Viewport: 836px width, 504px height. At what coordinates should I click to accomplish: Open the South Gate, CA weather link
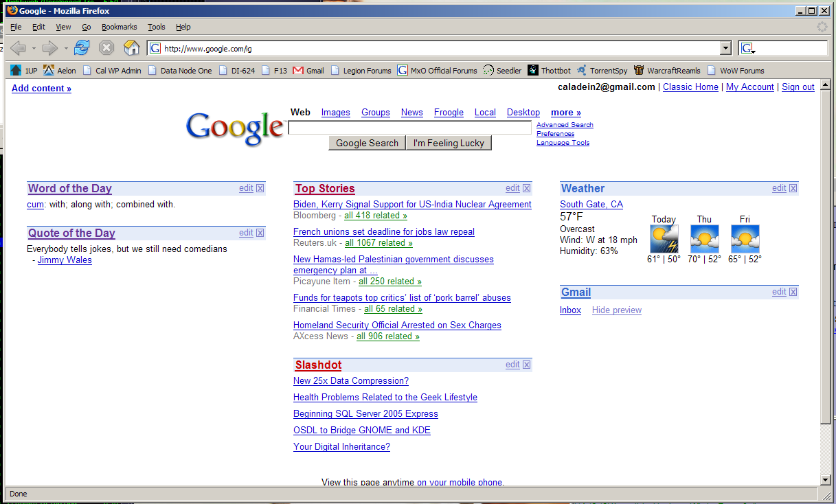[591, 205]
